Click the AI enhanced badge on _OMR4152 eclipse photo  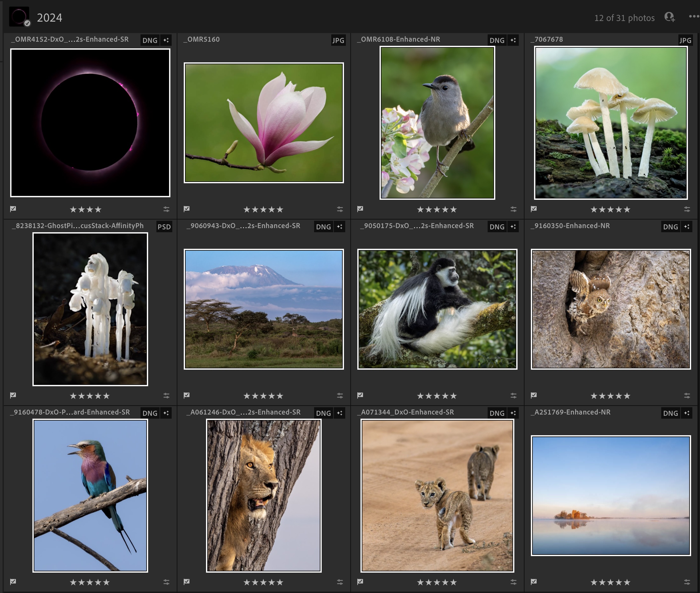[166, 40]
